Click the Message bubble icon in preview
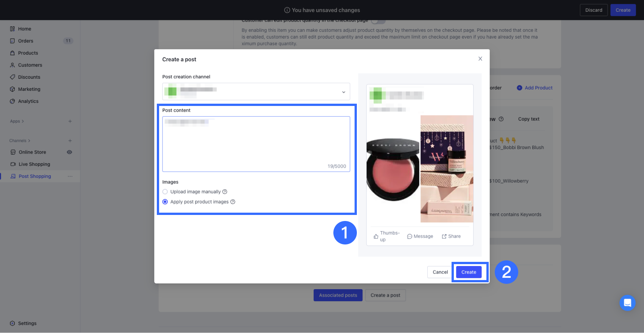The image size is (644, 333). coord(410,237)
